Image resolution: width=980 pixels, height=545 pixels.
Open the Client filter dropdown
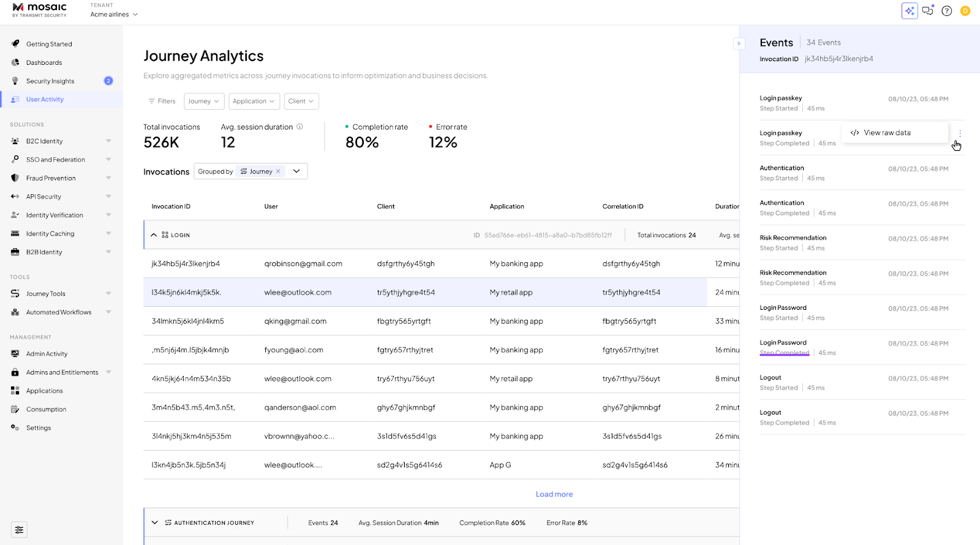click(301, 101)
